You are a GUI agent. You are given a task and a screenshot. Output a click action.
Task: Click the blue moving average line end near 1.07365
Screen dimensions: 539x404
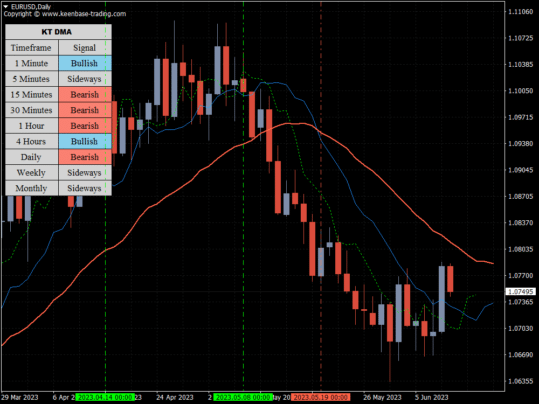[492, 303]
